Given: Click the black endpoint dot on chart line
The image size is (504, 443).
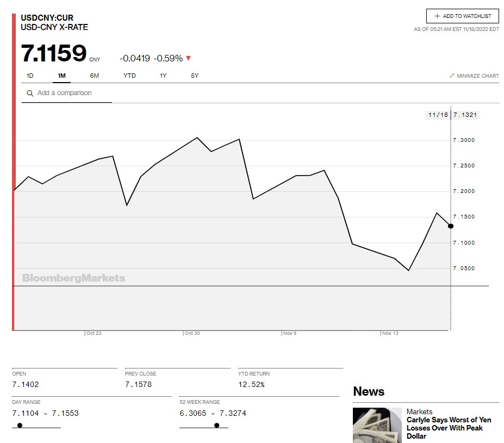Looking at the screenshot, I should point(450,226).
